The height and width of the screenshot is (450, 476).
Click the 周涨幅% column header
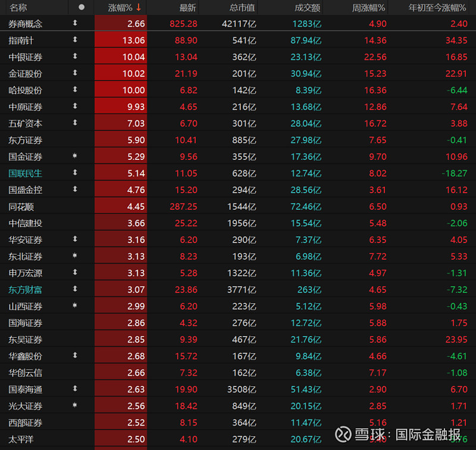point(368,8)
